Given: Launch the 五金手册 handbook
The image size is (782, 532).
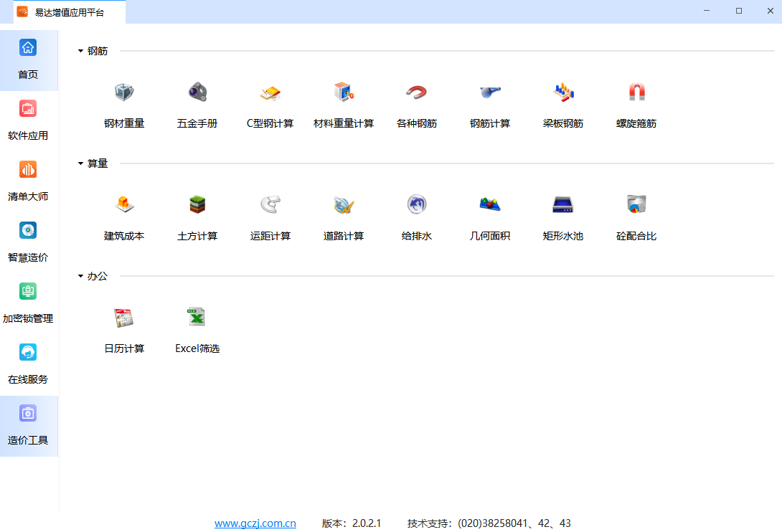Looking at the screenshot, I should pos(197,105).
